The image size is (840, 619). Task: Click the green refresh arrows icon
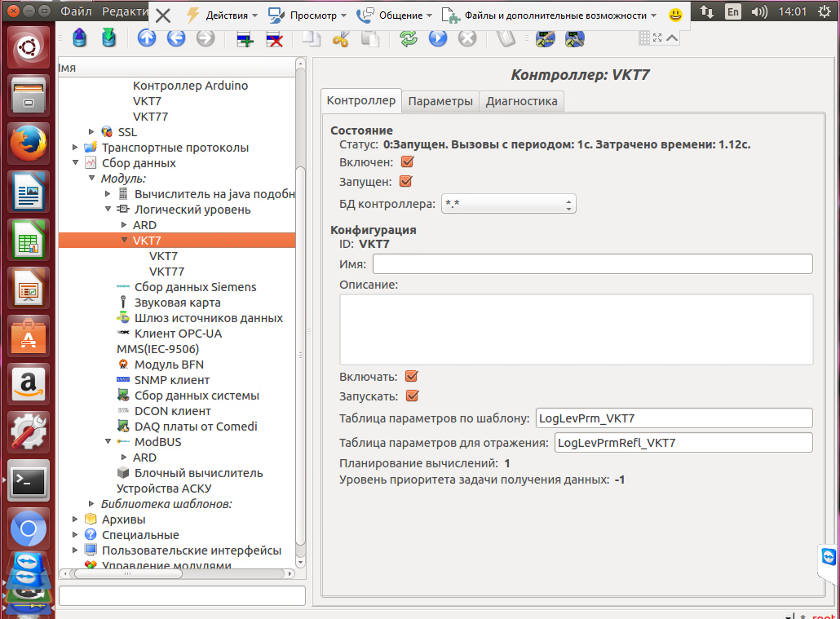409,38
